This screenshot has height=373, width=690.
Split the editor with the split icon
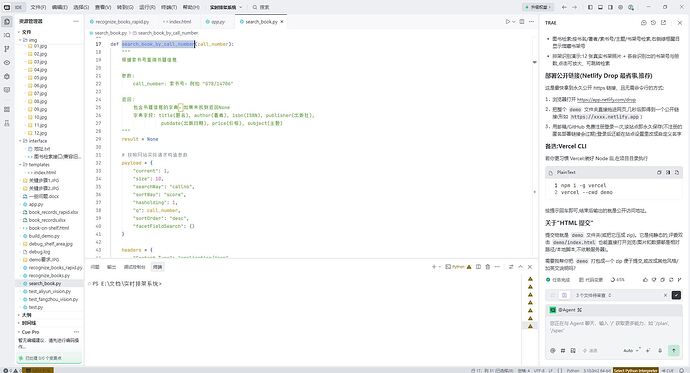pos(522,22)
